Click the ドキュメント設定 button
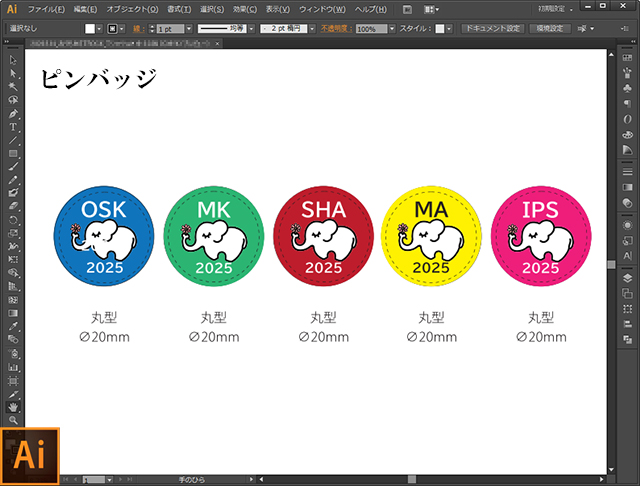The width and height of the screenshot is (640, 486). coord(493,29)
